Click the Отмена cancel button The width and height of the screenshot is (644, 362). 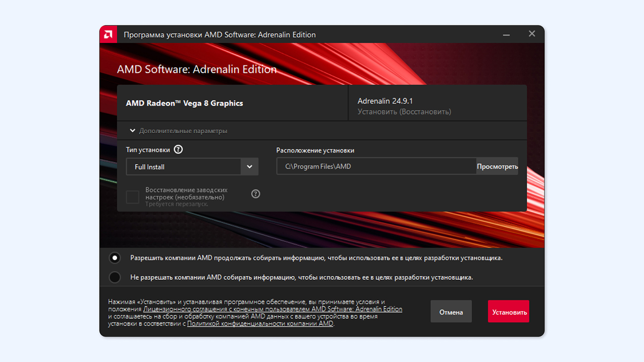click(451, 311)
